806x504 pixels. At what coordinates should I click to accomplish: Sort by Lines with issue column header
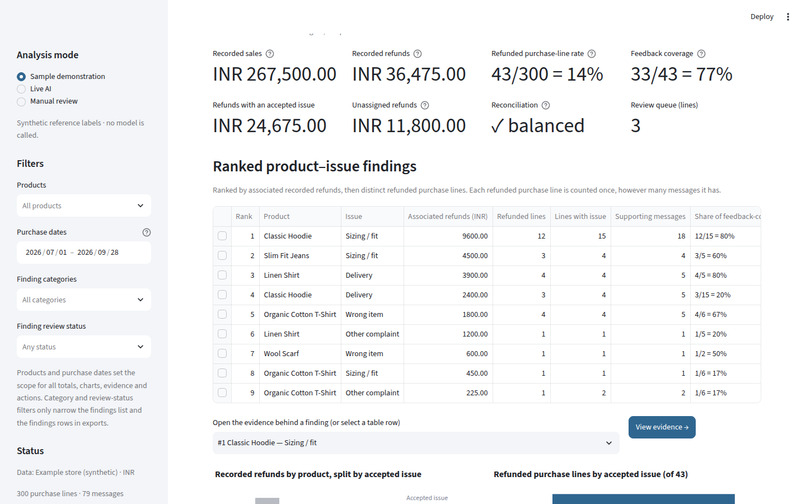(580, 217)
